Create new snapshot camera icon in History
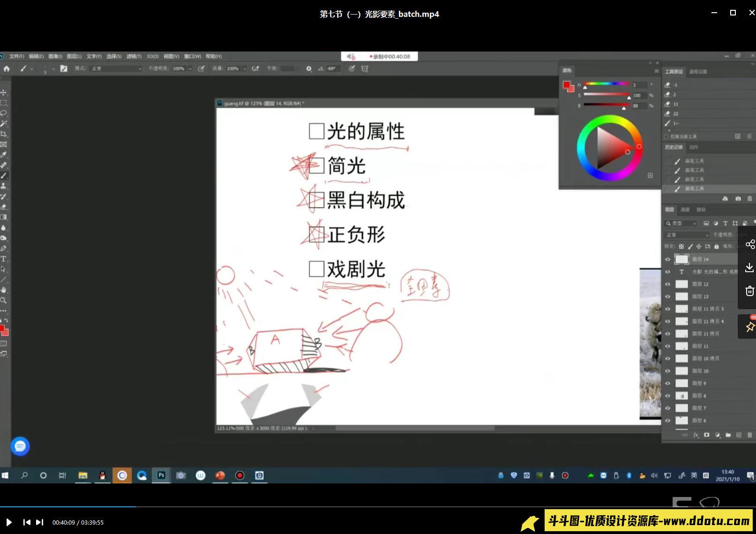 coord(738,199)
